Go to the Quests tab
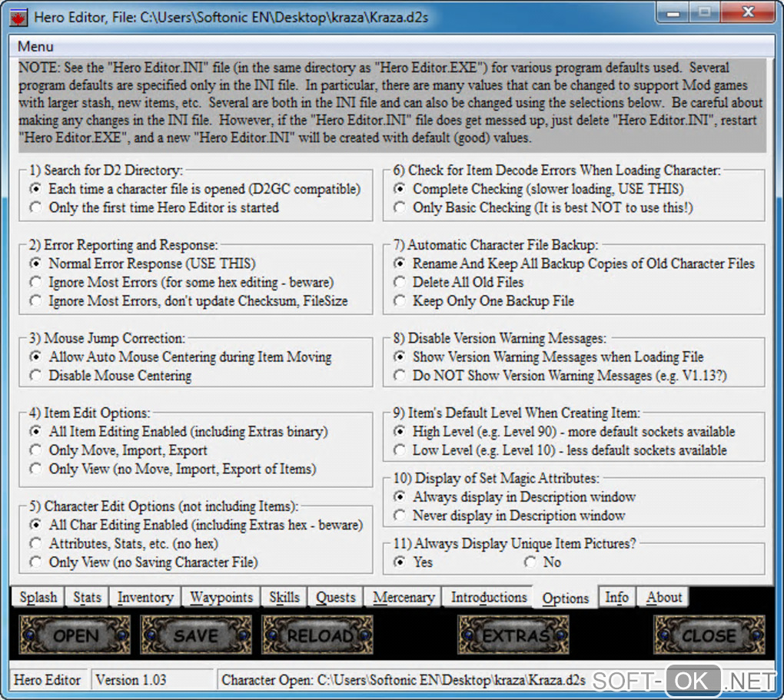This screenshot has width=784, height=700. point(335,597)
